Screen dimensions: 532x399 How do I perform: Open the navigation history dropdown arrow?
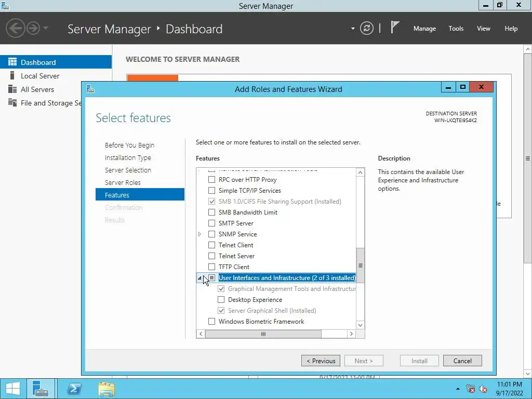pos(46,28)
